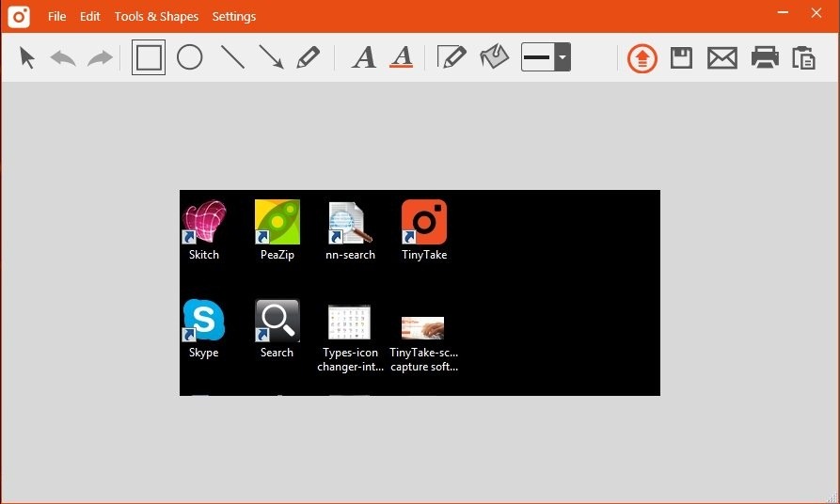The image size is (840, 504).
Task: Click the 'PeaZip' label text
Action: coord(277,255)
